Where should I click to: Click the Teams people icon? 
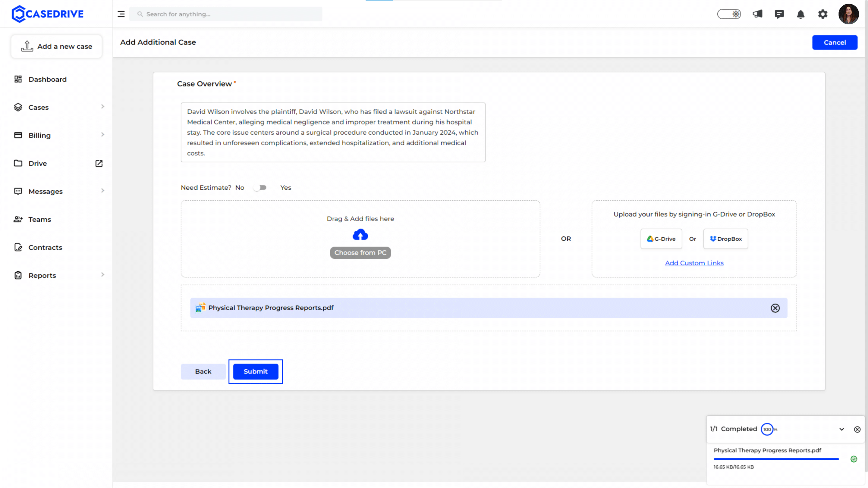click(18, 219)
